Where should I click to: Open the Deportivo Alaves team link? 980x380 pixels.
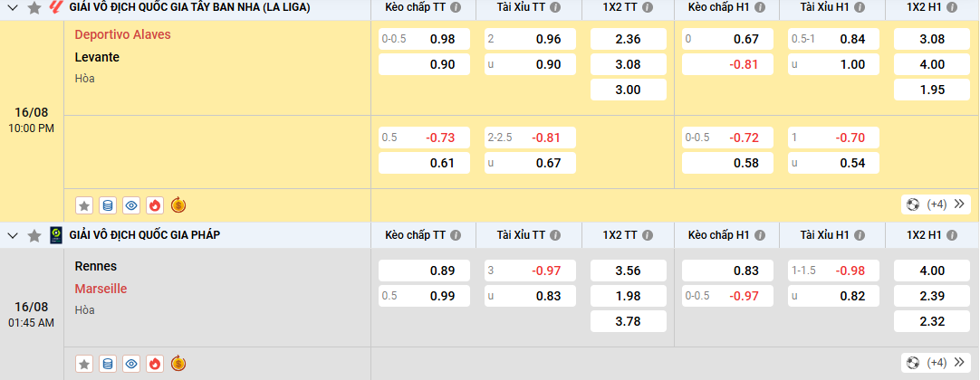(123, 34)
